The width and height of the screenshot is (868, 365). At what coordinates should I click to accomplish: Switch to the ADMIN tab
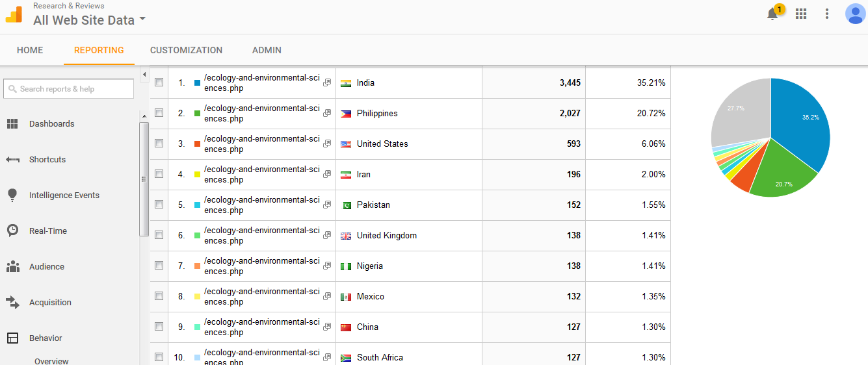coord(267,50)
